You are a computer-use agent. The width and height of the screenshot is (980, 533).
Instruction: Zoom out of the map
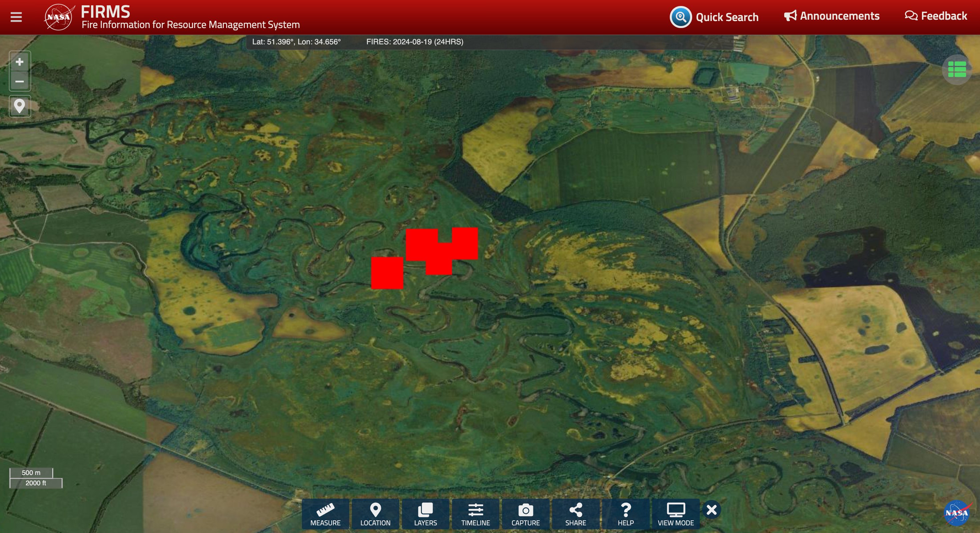click(20, 81)
